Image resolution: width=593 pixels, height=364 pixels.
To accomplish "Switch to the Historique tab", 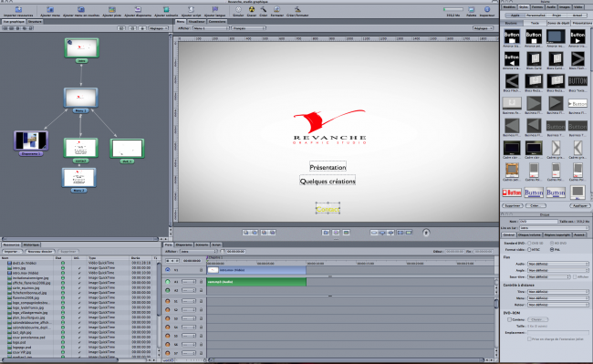I will 31,244.
